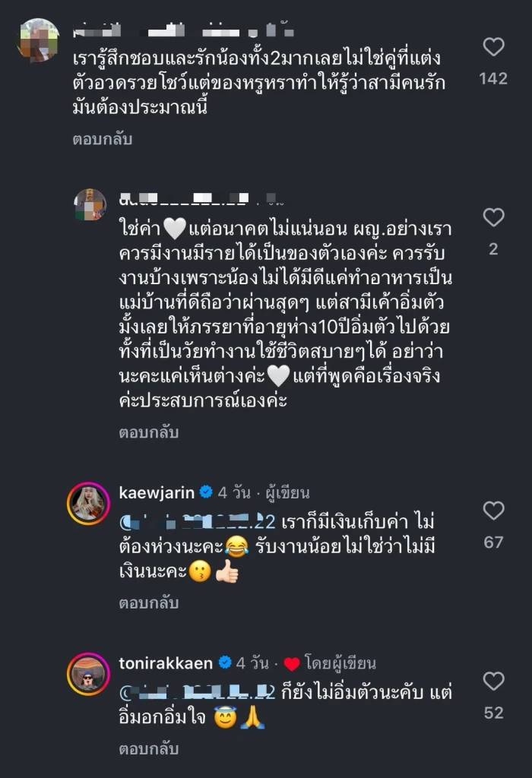Reply to the long second comment
Viewport: 532px width, 778px height.
click(x=148, y=432)
